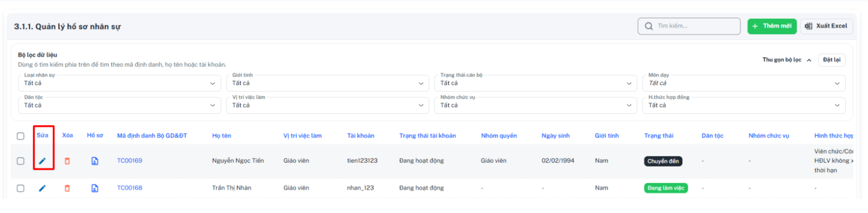Click the Chuyển đến status badge

click(663, 161)
